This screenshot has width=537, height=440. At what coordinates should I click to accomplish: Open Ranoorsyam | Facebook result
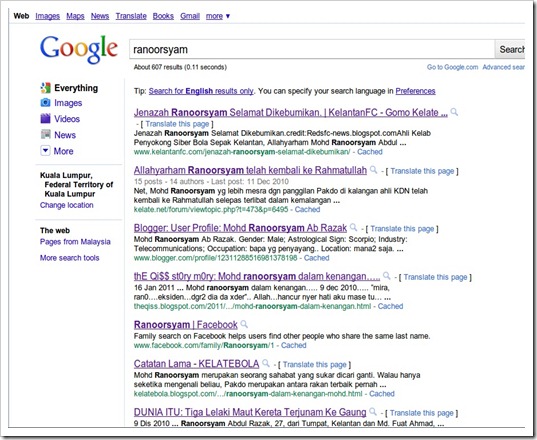click(x=186, y=324)
